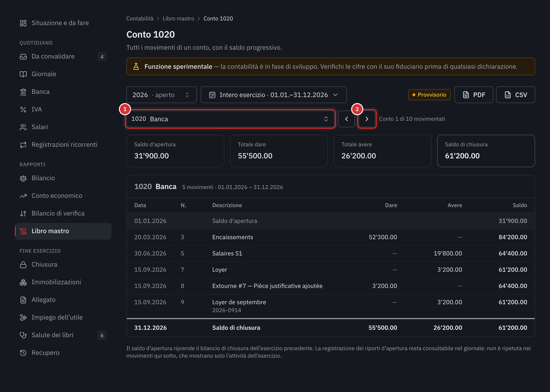
Task: Click the calendar icon in period selector
Action: [x=212, y=95]
